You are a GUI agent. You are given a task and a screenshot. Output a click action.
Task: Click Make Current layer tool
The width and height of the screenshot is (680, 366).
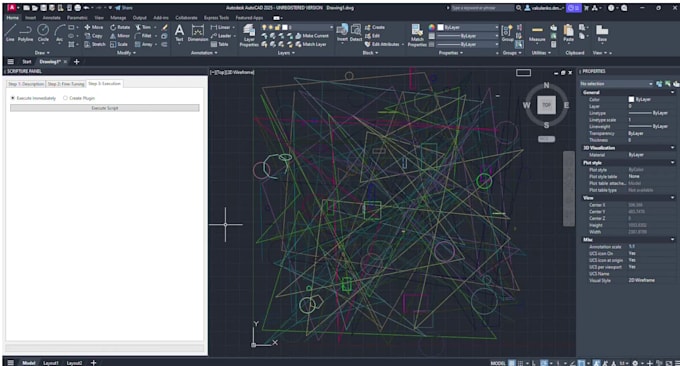click(311, 36)
